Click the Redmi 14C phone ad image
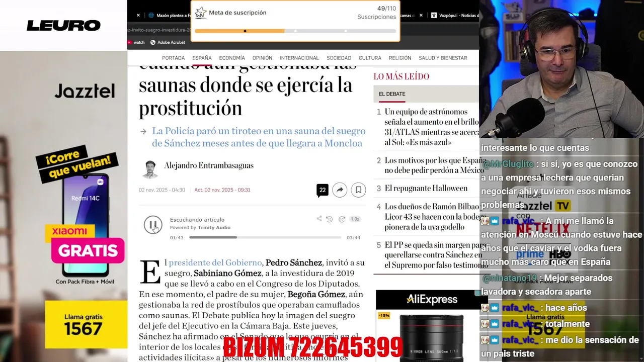Image resolution: width=644 pixels, height=362 pixels. [x=85, y=224]
